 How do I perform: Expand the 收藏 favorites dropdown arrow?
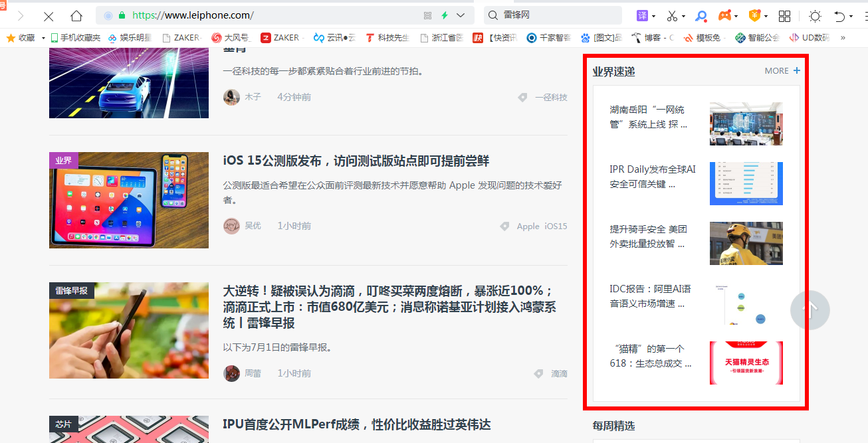[x=43, y=38]
